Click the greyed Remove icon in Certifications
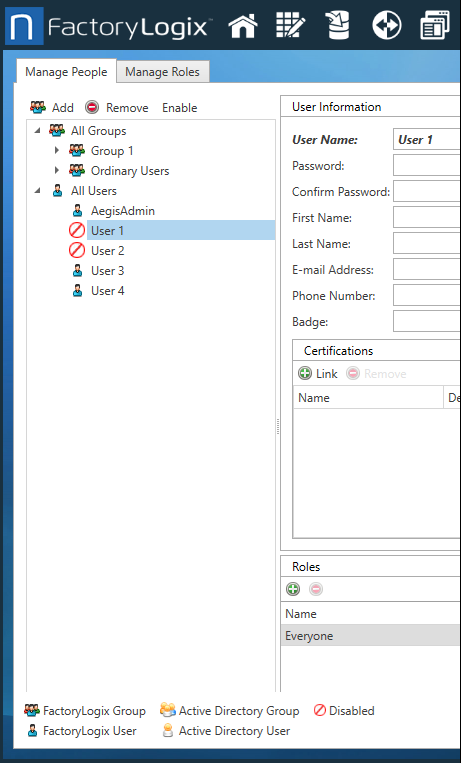The image size is (462, 763). pyautogui.click(x=353, y=374)
